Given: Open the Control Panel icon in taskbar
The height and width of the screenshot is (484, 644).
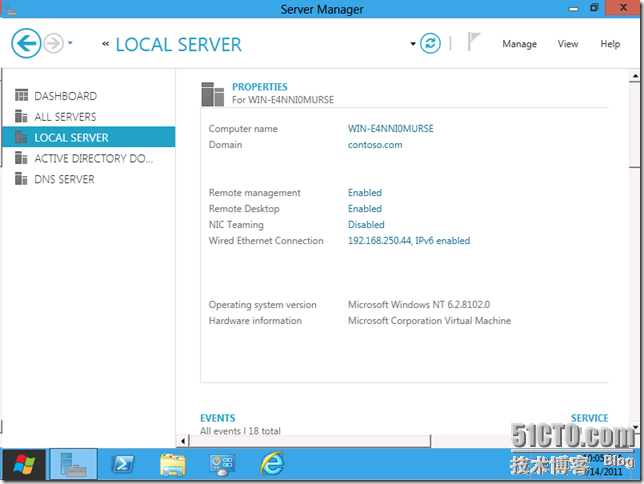Looking at the screenshot, I should click(x=222, y=465).
